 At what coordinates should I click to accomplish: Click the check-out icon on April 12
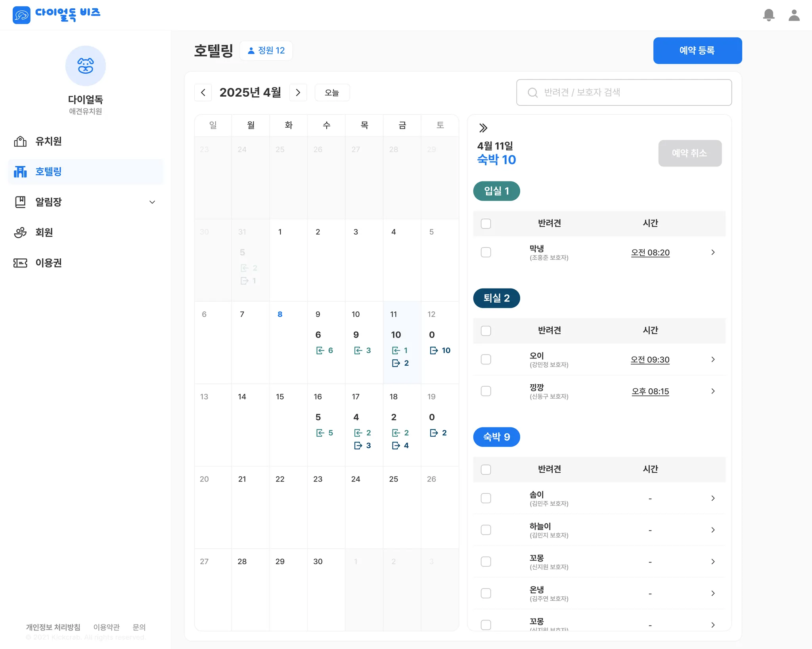[x=434, y=350]
